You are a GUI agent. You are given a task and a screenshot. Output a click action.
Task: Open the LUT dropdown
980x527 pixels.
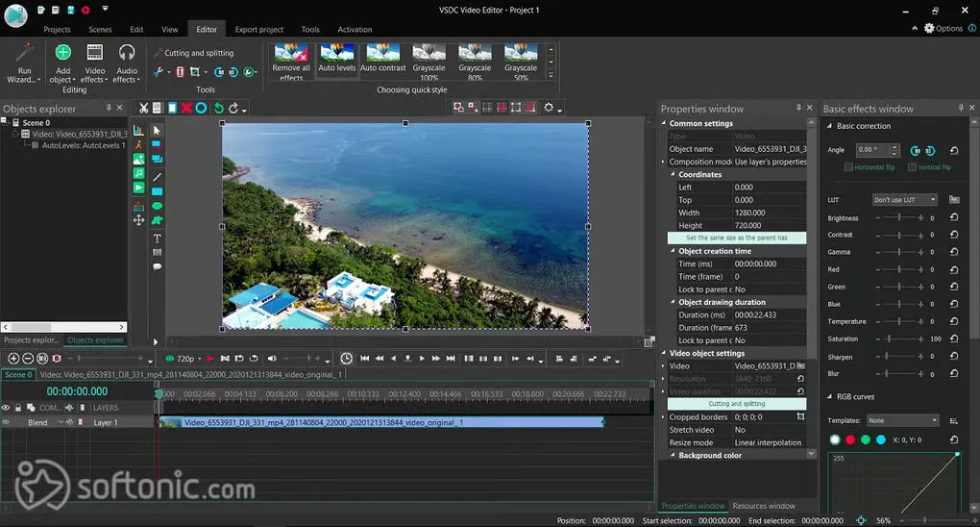pos(905,200)
